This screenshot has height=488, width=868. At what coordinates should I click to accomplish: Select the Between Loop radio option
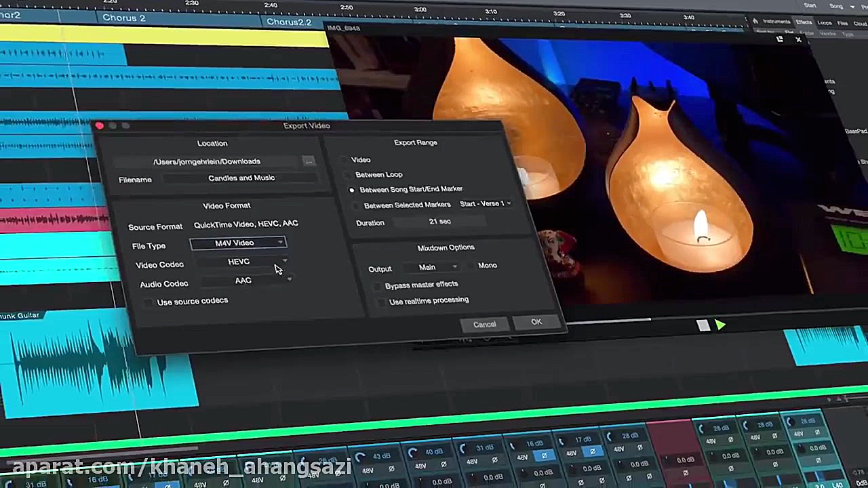(x=347, y=175)
